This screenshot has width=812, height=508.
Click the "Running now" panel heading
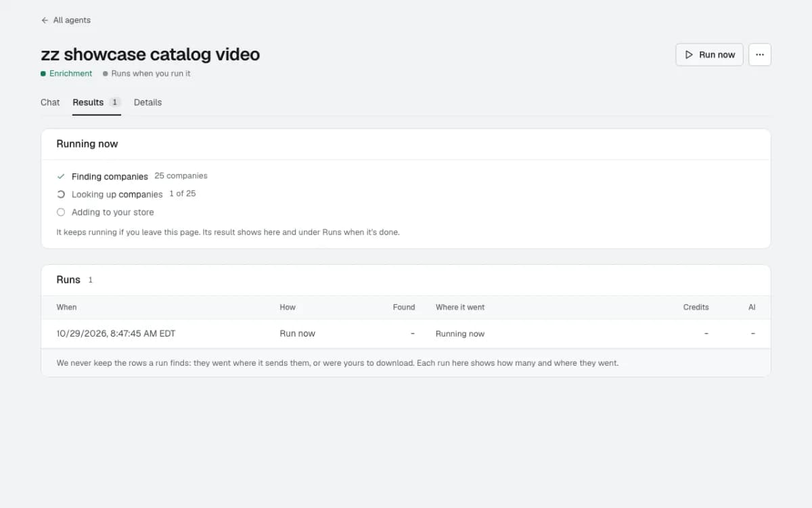(87, 144)
